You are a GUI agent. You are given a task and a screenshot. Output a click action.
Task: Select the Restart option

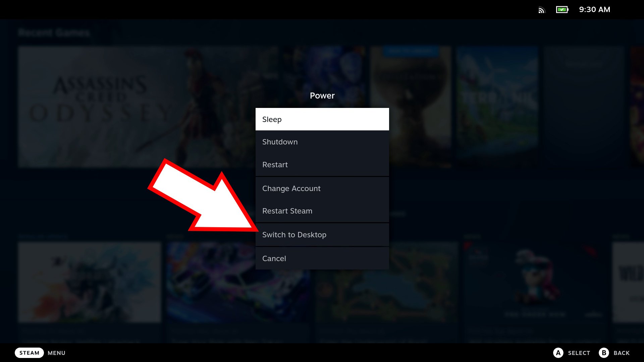coord(322,164)
